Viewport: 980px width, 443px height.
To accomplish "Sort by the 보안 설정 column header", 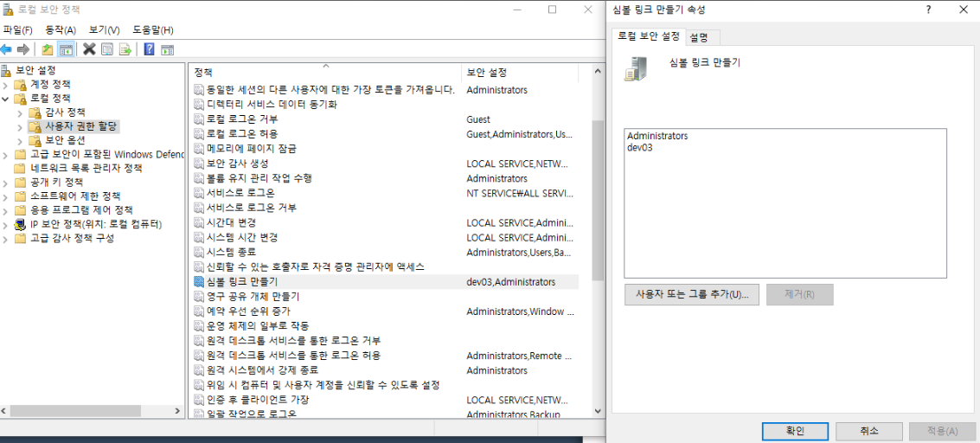I will tap(520, 73).
